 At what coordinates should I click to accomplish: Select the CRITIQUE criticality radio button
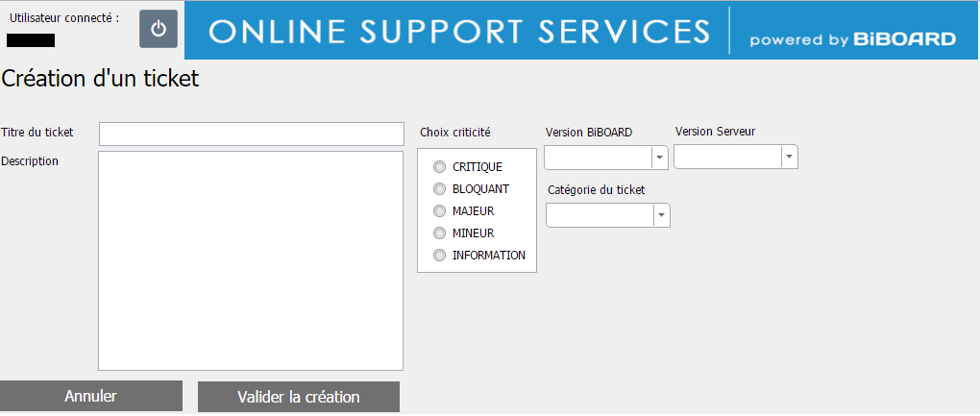(440, 167)
